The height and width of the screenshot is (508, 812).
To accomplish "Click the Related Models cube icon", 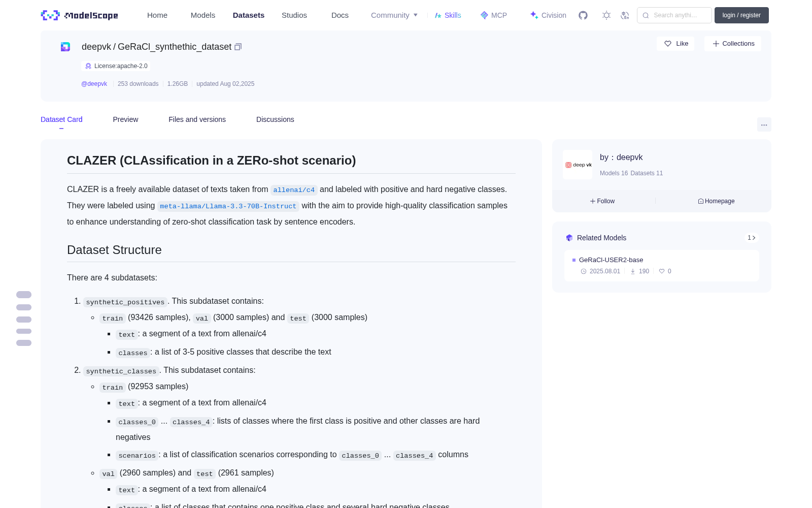I will [x=569, y=238].
